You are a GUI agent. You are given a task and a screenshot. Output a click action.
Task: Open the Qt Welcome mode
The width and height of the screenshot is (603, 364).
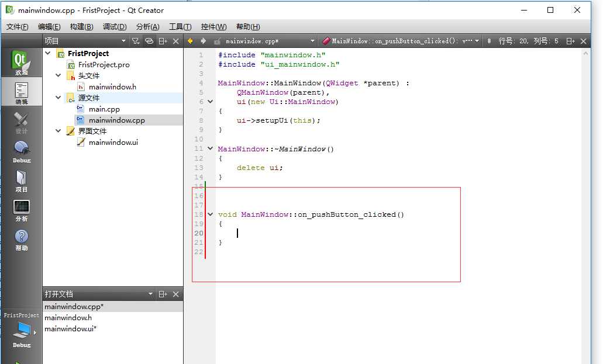pyautogui.click(x=21, y=63)
